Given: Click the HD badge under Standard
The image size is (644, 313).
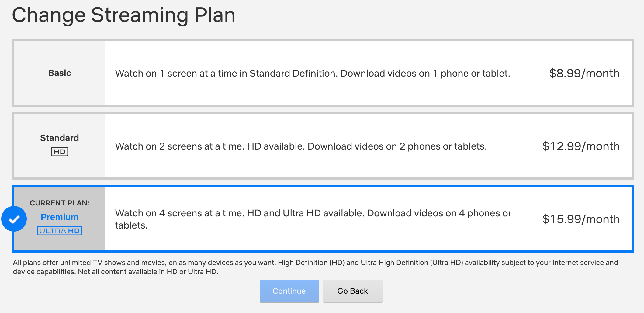Looking at the screenshot, I should pyautogui.click(x=60, y=152).
